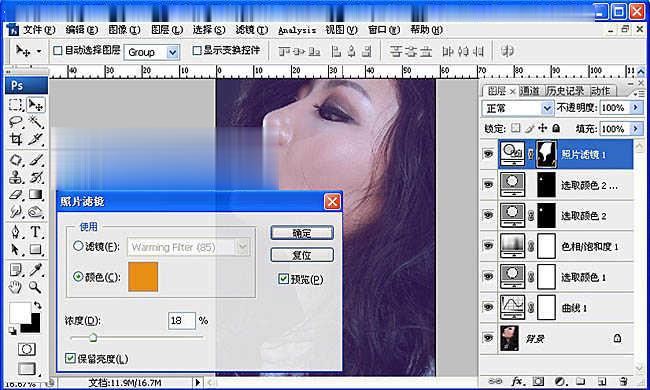Open the opacity slider arrow

[x=635, y=108]
